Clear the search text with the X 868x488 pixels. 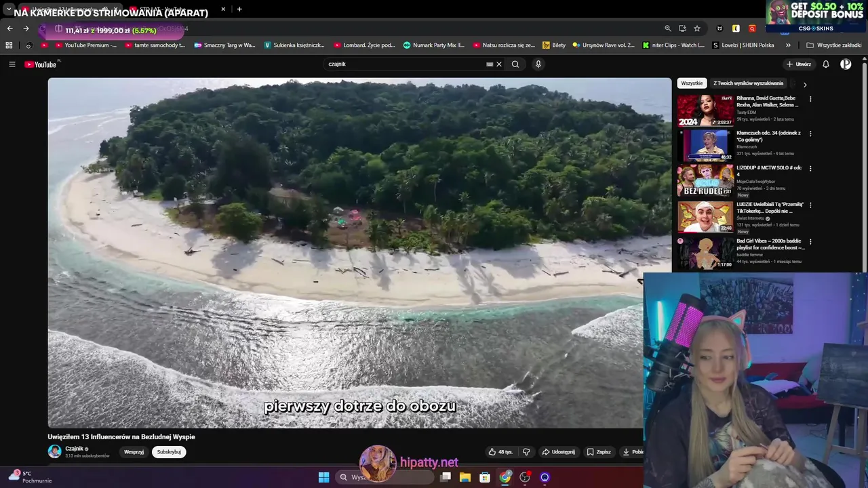click(499, 64)
